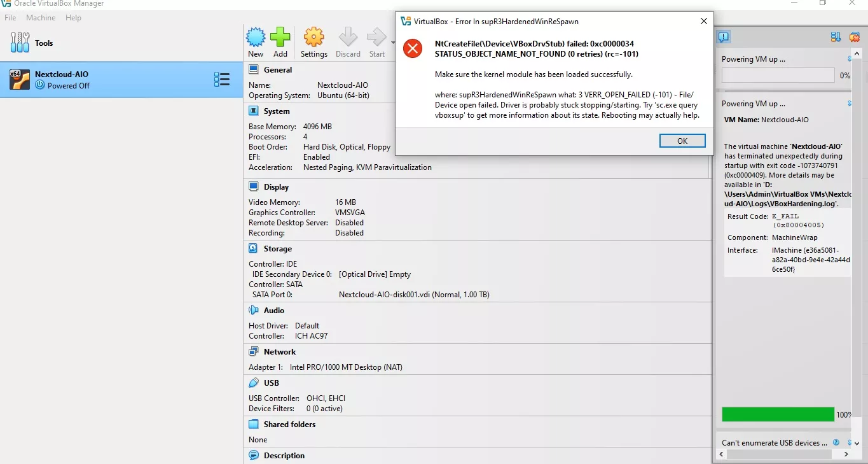Image resolution: width=868 pixels, height=464 pixels.
Task: Click the 'VMSVGA' graphics controller value
Action: (350, 213)
